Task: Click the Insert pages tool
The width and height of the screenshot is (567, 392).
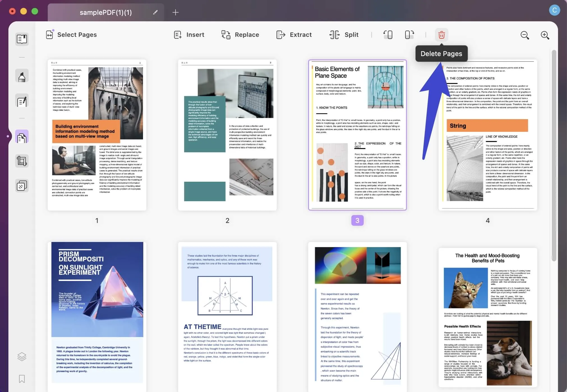Action: coord(189,35)
